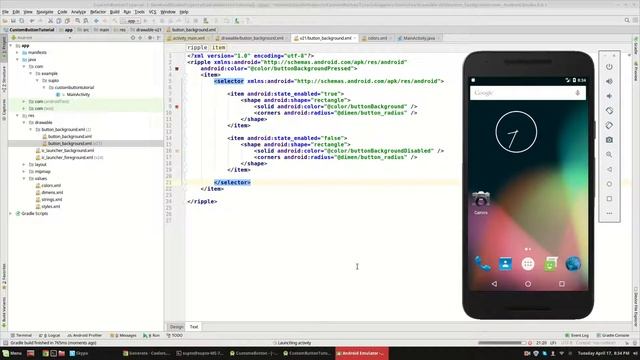
Task: Open the Contacts app on emulator
Action: click(505, 264)
